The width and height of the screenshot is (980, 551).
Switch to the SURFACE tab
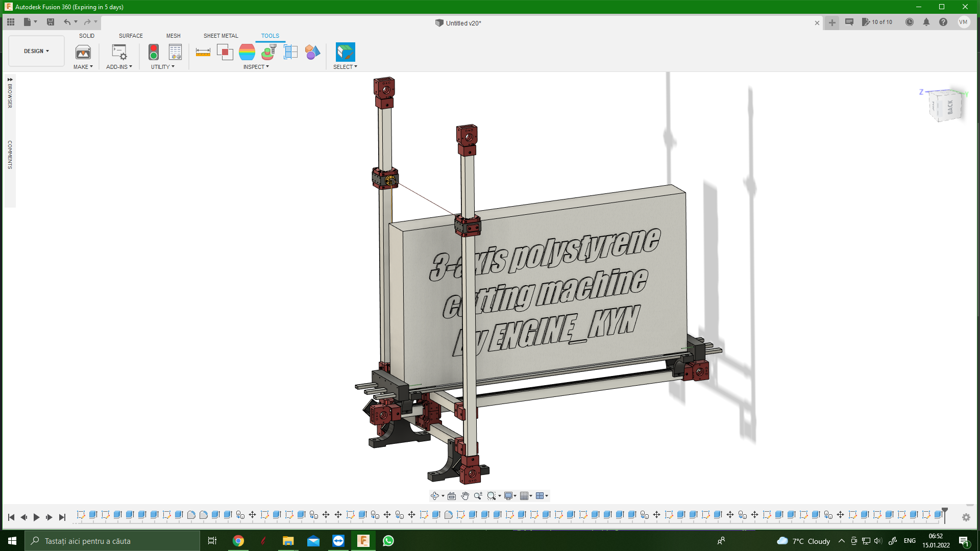click(131, 36)
